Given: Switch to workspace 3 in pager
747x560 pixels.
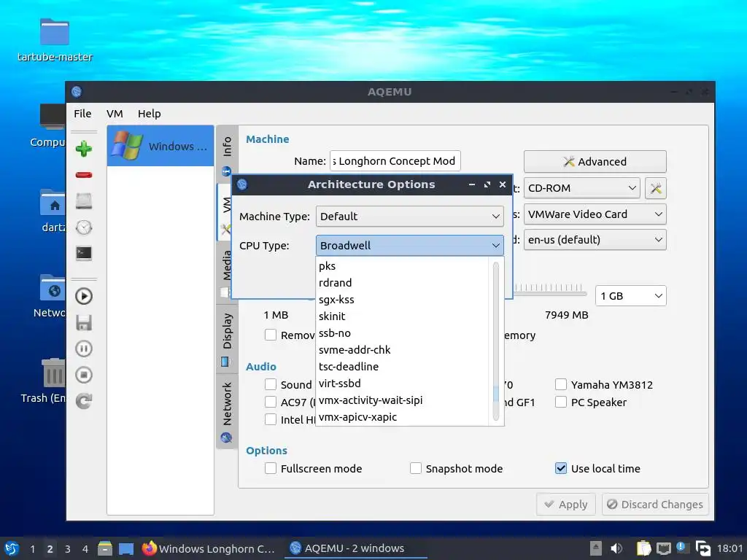Looking at the screenshot, I should point(68,548).
